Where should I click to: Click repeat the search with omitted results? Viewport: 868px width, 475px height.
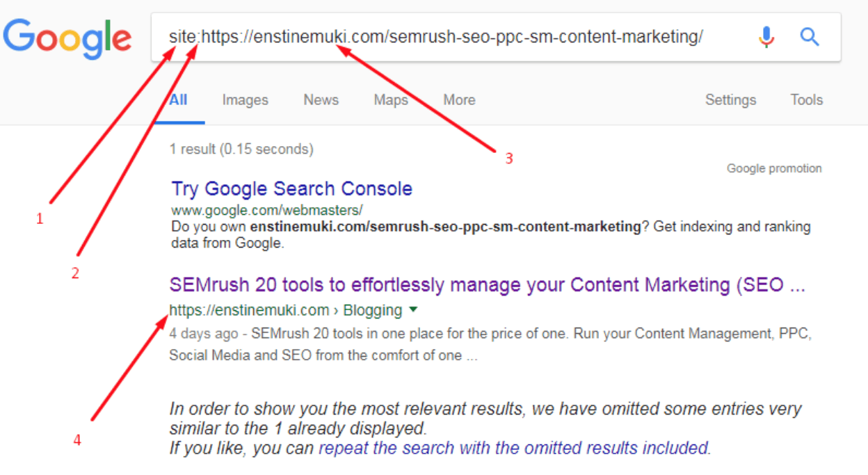514,449
